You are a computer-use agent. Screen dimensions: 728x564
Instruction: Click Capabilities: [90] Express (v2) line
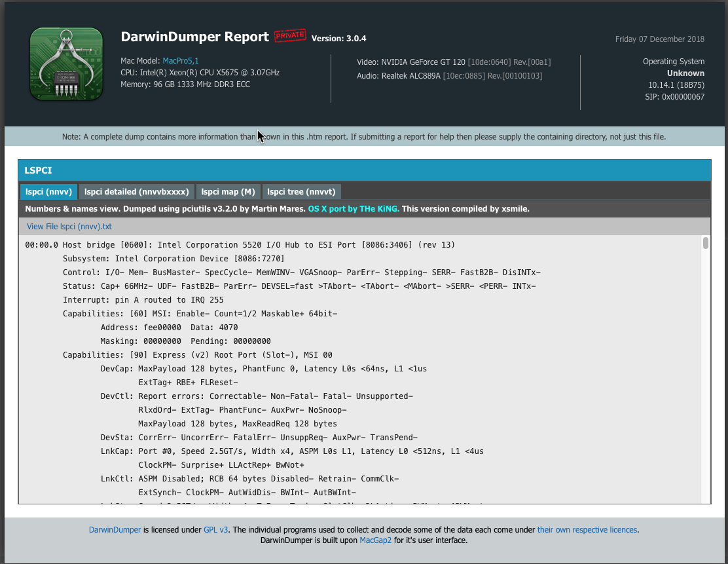click(197, 355)
